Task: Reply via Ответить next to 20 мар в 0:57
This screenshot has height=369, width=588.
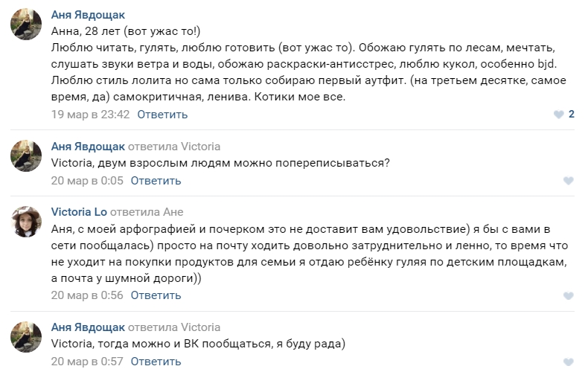Action: (x=156, y=362)
